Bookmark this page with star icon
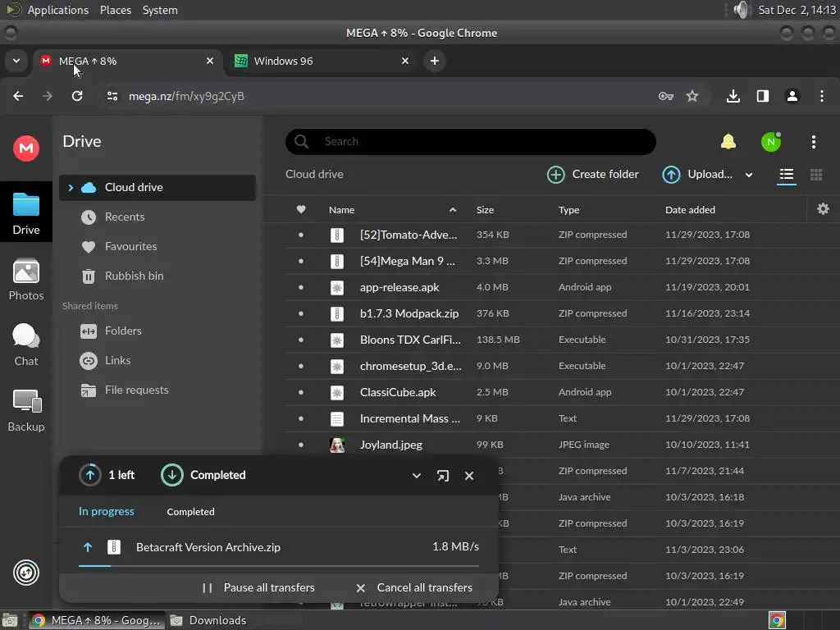This screenshot has width=840, height=630. (x=692, y=96)
